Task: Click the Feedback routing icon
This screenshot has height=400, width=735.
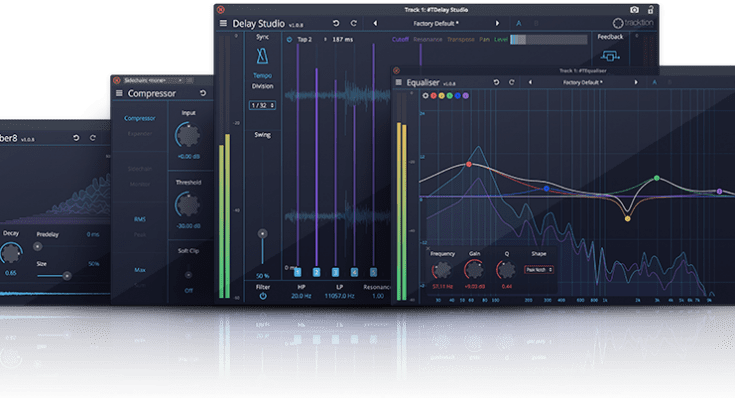Action: coord(608,58)
